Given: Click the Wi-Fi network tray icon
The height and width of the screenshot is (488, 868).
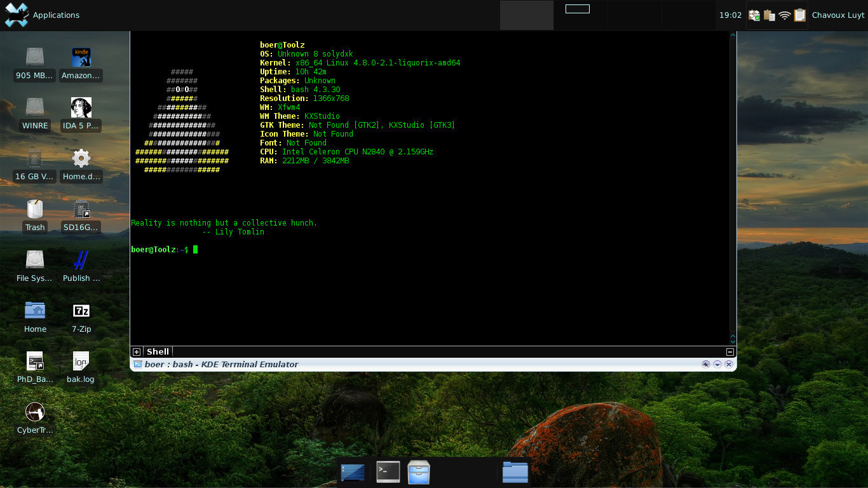Looking at the screenshot, I should [x=785, y=15].
